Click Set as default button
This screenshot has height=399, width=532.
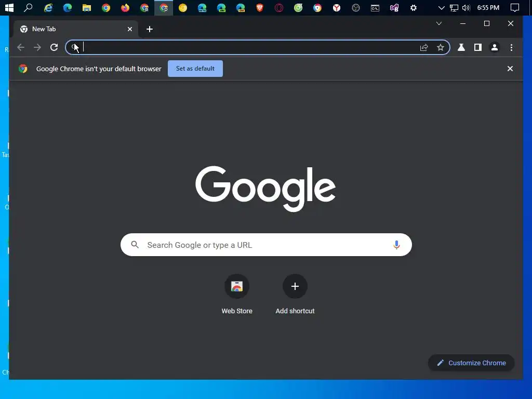click(195, 69)
